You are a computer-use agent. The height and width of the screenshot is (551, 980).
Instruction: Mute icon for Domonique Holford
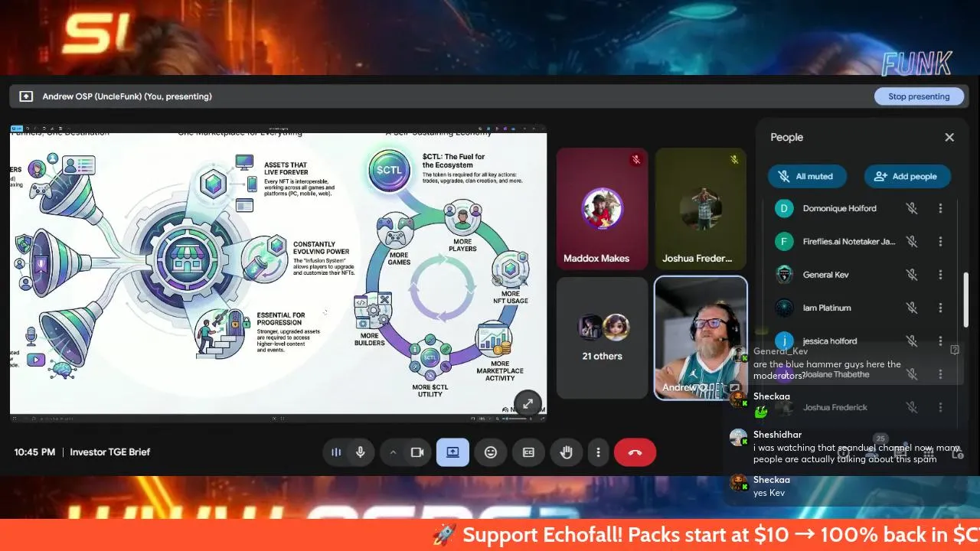coord(912,208)
